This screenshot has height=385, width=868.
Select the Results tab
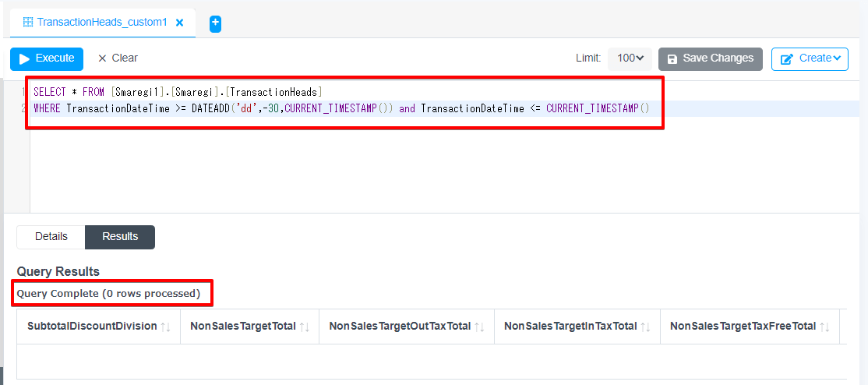click(x=120, y=237)
